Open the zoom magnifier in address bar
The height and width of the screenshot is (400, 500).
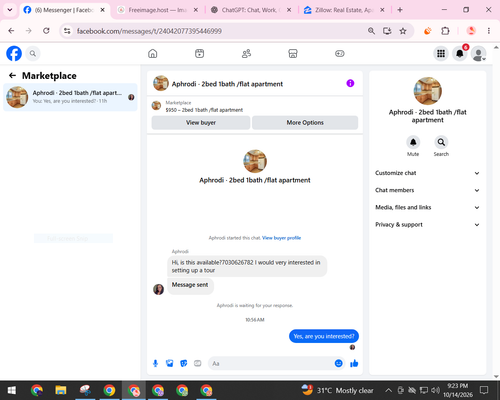(371, 31)
